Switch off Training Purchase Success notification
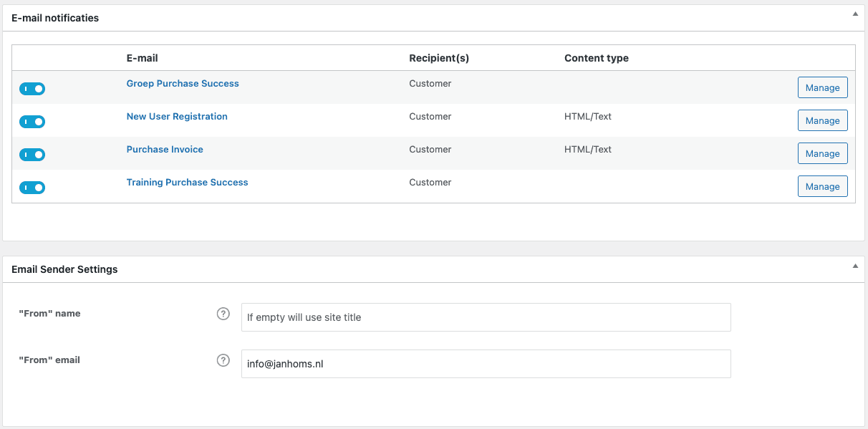 [x=32, y=188]
